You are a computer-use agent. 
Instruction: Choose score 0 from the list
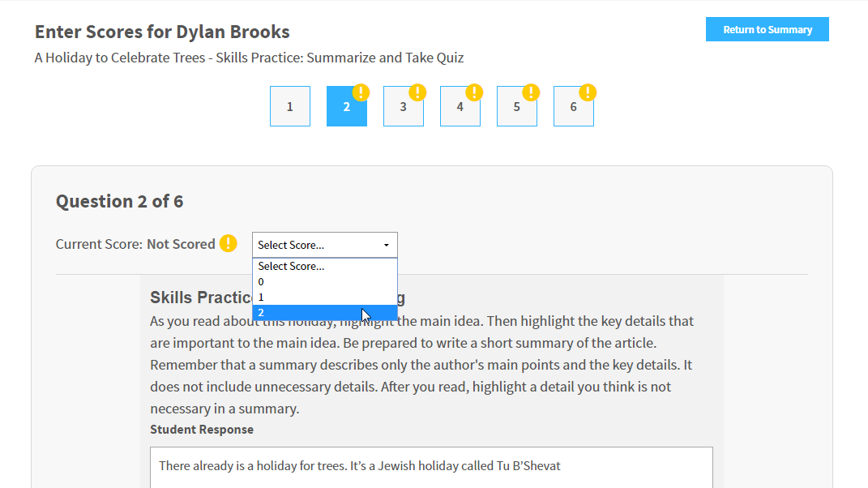325,281
